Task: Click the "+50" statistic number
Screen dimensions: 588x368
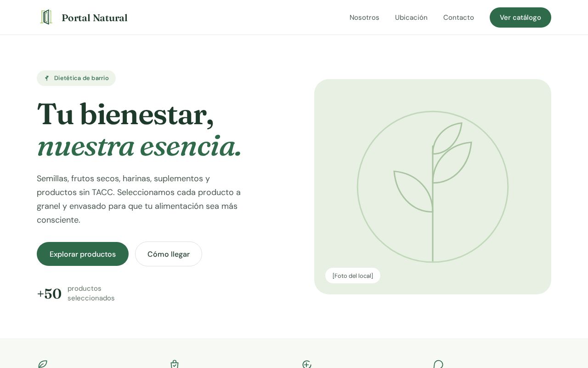Action: 49,293
